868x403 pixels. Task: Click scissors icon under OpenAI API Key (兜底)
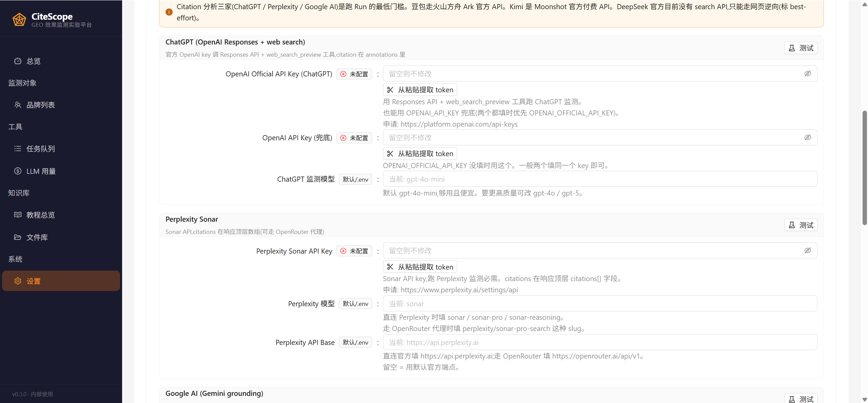390,154
